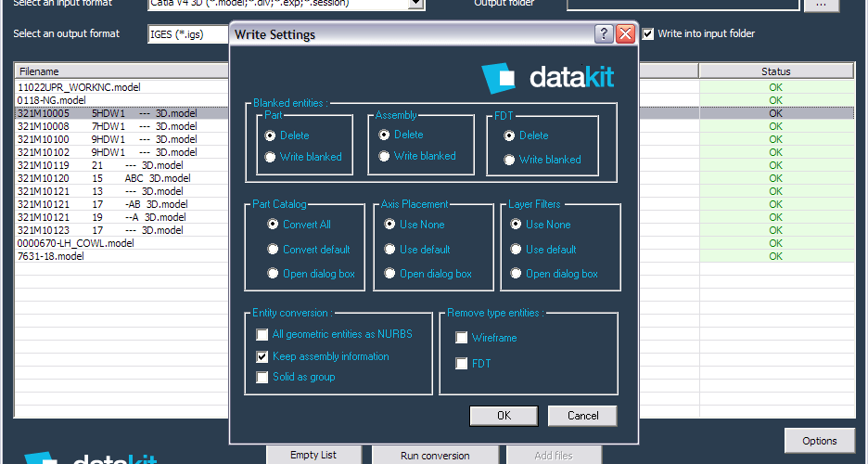Click the datakit logo in dialog

click(547, 76)
